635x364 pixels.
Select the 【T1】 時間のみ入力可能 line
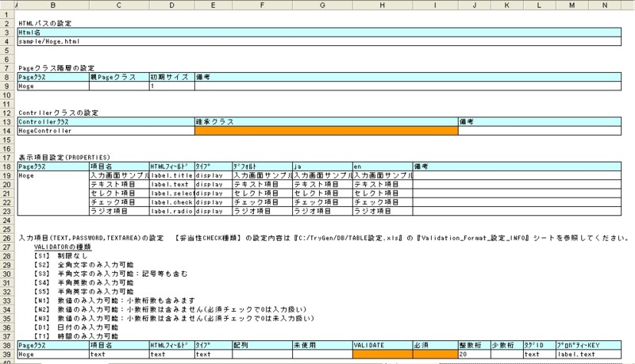(75, 336)
